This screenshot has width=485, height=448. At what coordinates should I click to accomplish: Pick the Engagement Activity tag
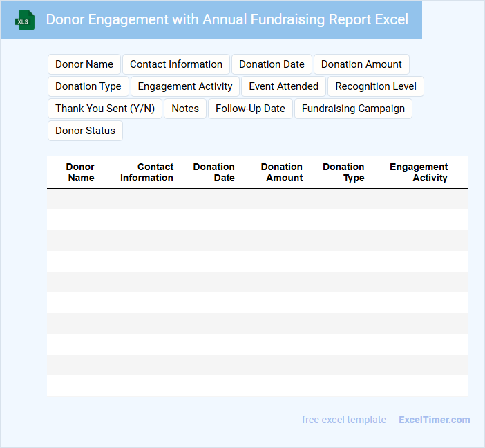point(185,86)
